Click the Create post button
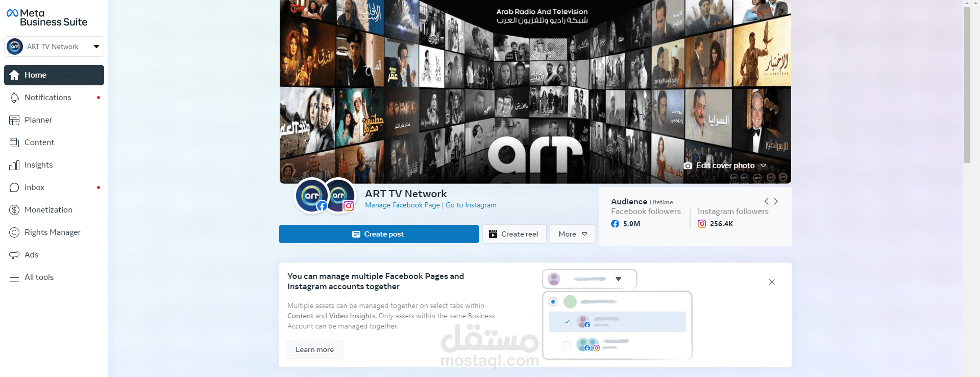980x377 pixels. (x=379, y=234)
